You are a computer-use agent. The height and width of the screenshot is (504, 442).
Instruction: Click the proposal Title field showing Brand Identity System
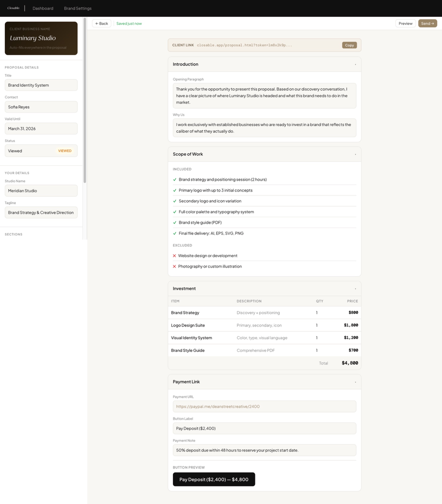(x=41, y=85)
